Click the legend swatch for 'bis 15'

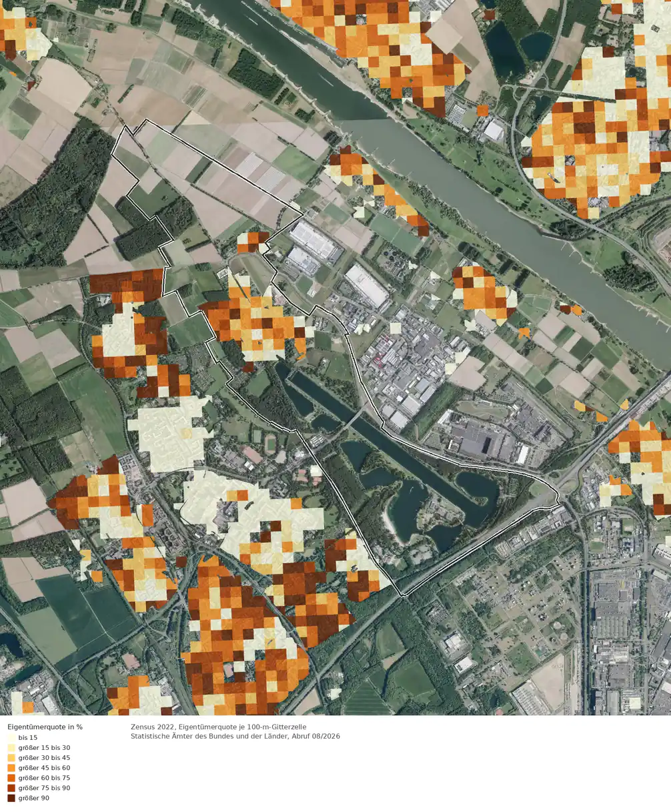pos(11,737)
